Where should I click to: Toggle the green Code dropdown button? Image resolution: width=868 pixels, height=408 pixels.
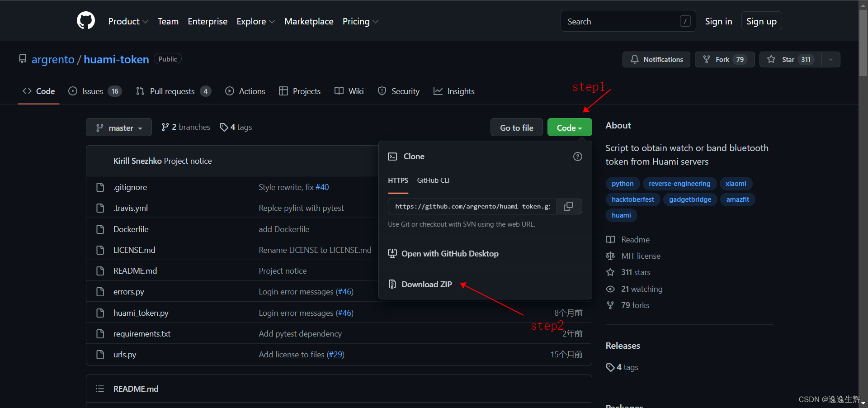tap(569, 128)
